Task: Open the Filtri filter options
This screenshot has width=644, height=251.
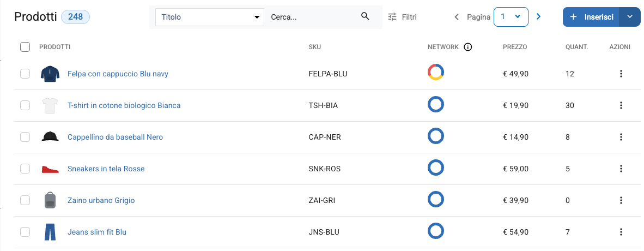Action: pos(402,17)
